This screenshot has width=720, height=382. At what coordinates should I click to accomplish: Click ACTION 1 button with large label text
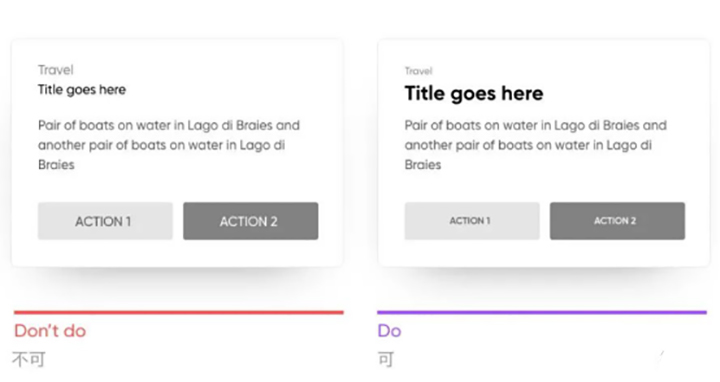[x=105, y=221]
